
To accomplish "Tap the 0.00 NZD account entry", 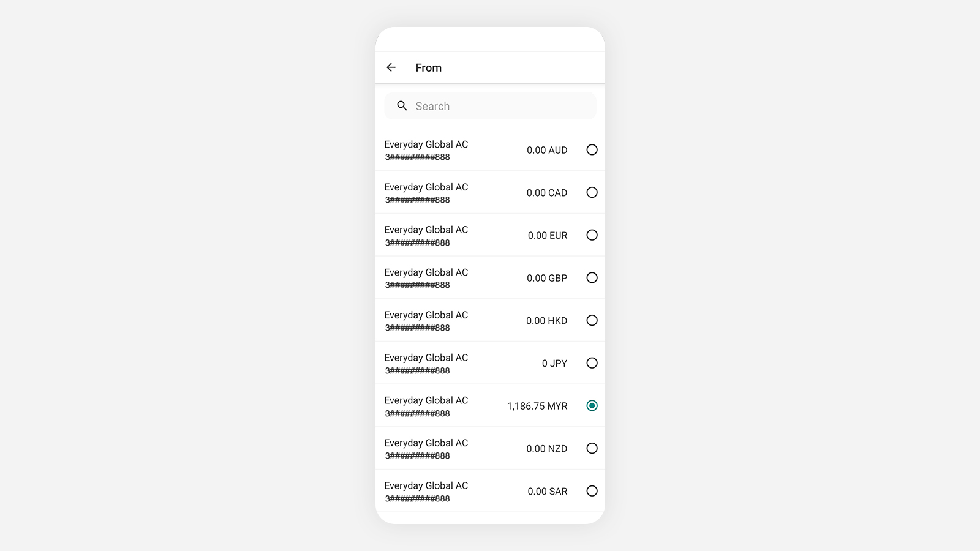I will [490, 448].
